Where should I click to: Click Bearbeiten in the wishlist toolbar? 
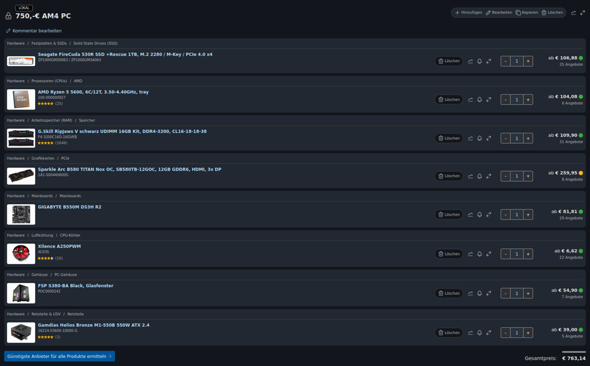click(x=499, y=13)
